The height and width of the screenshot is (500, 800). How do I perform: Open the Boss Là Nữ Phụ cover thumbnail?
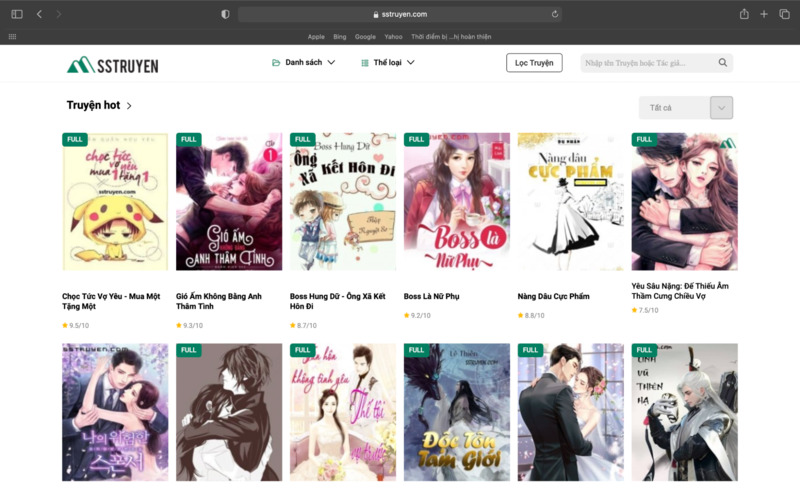click(x=457, y=202)
